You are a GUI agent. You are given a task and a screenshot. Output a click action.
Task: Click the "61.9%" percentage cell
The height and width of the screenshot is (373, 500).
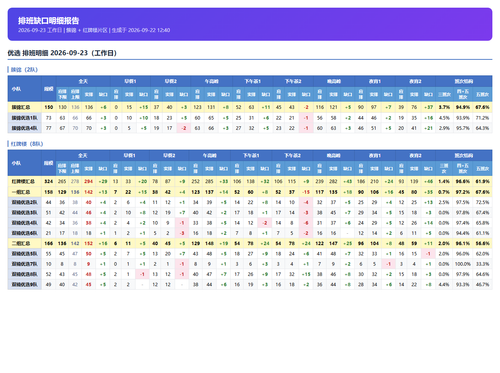click(483, 182)
